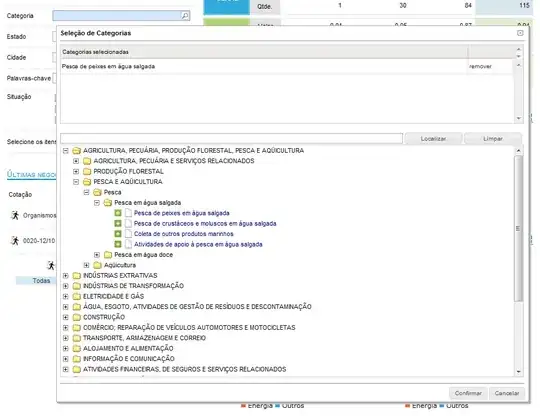Viewport: 540px width, 416px height.
Task: Select 'Pesca de crustáceos e moluscos em água salgada'
Action: pyautogui.click(x=205, y=223)
